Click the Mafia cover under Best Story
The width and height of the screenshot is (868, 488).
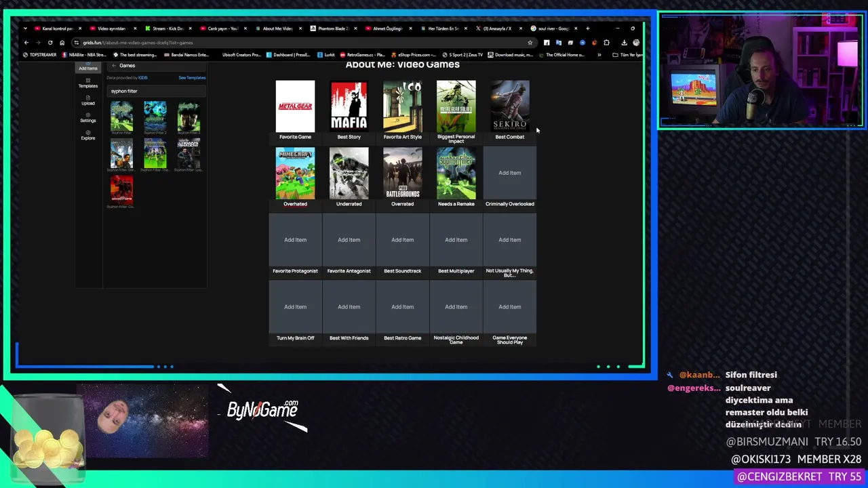pyautogui.click(x=349, y=106)
